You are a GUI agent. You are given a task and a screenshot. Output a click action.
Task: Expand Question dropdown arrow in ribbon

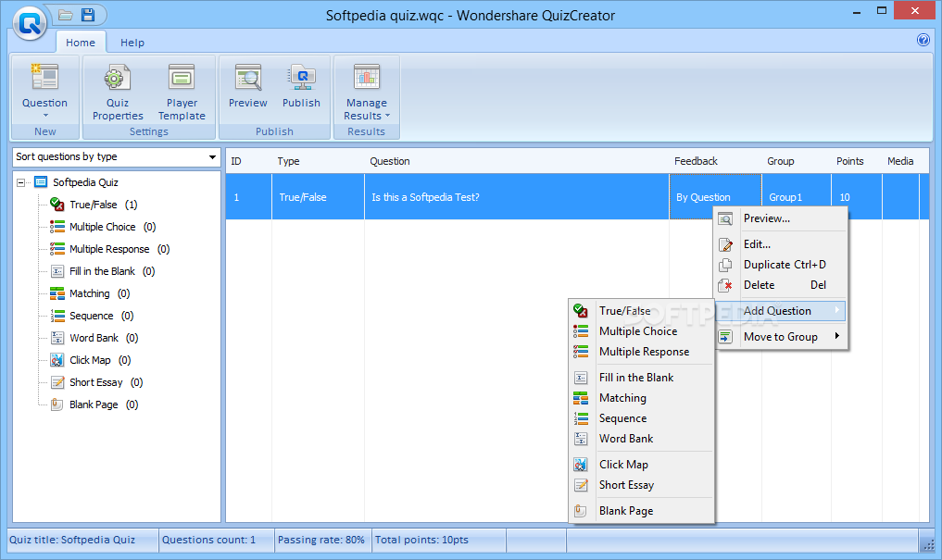tap(45, 116)
